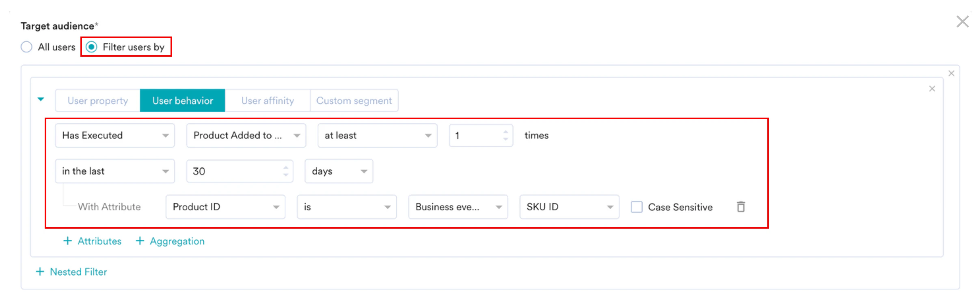Open the Custom segment tab

354,101
